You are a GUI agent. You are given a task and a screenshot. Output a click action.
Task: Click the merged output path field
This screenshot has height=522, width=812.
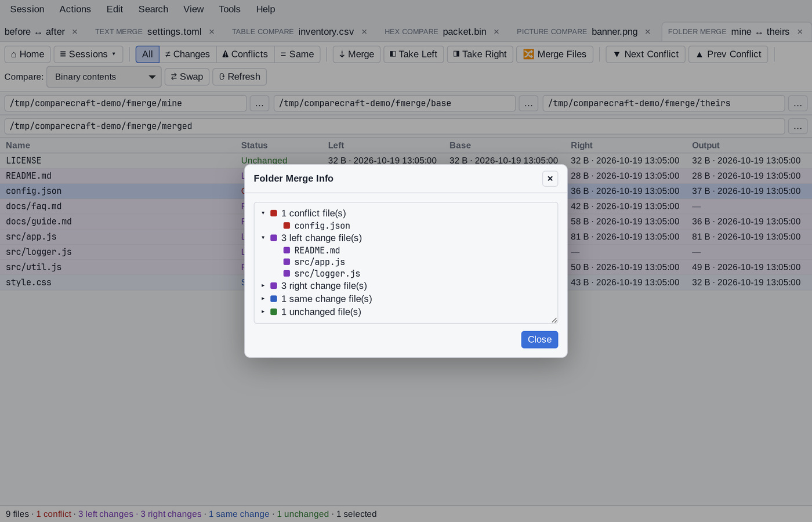point(394,126)
